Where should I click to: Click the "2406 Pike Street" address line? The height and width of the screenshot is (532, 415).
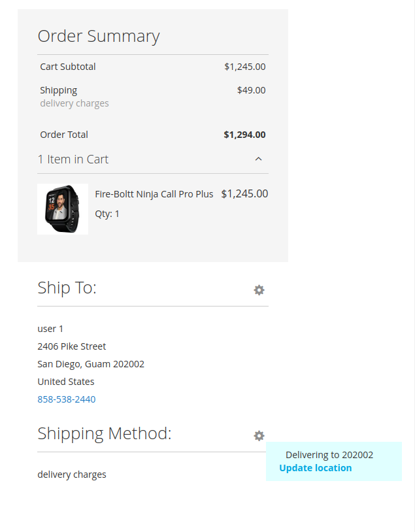(72, 346)
